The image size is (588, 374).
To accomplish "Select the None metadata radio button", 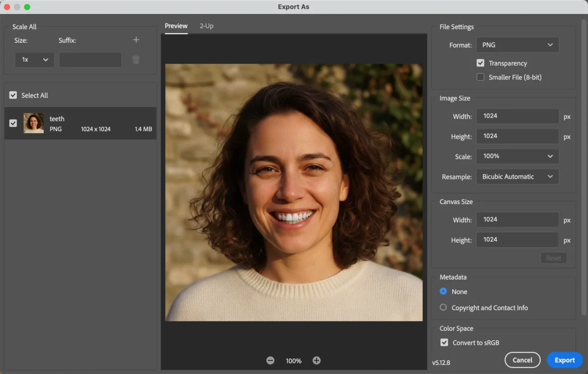I will [x=443, y=292].
